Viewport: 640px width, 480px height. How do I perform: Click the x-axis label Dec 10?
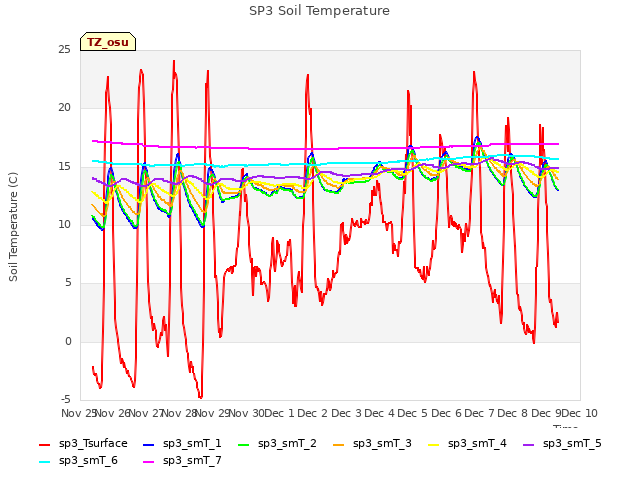coord(580,413)
